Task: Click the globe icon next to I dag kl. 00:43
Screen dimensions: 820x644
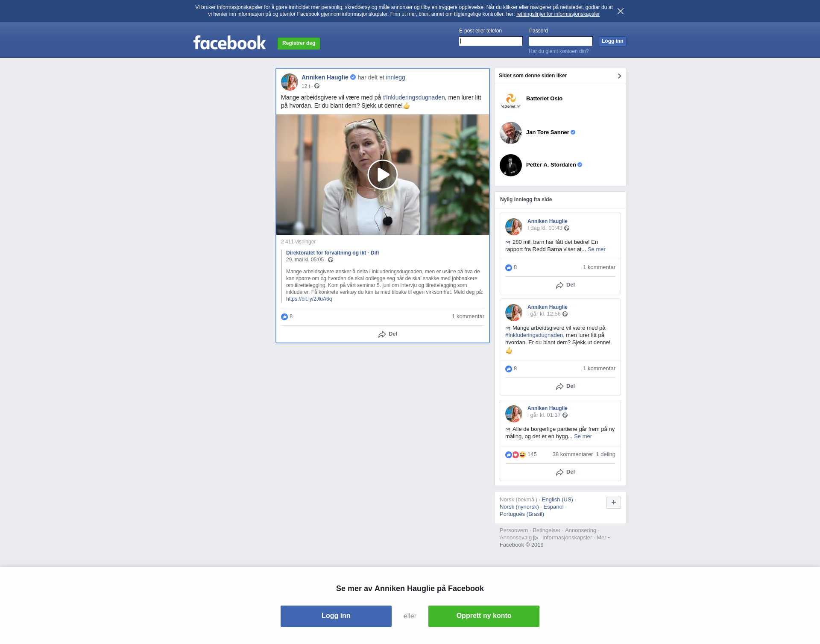Action: click(567, 228)
